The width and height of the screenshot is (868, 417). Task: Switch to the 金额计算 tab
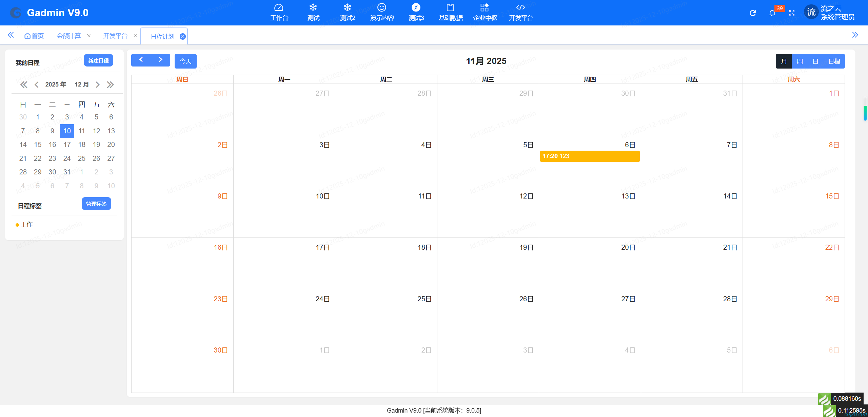pyautogui.click(x=69, y=35)
